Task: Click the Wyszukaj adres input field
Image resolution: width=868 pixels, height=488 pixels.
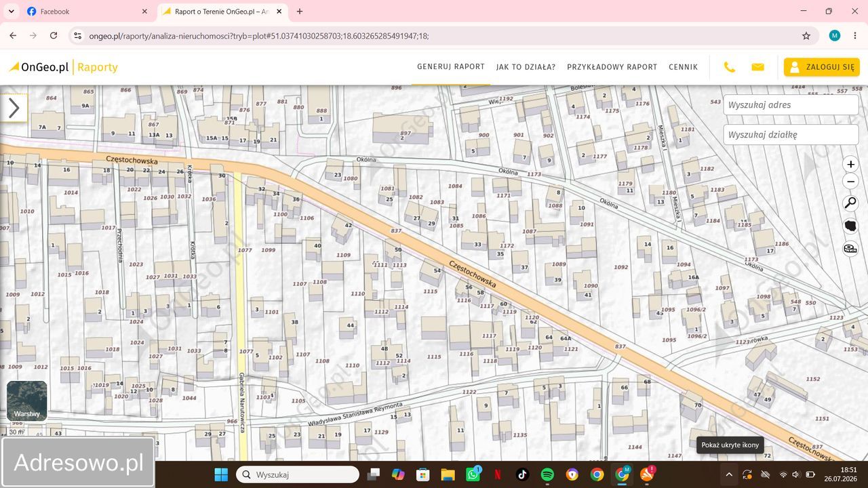Action: point(791,105)
